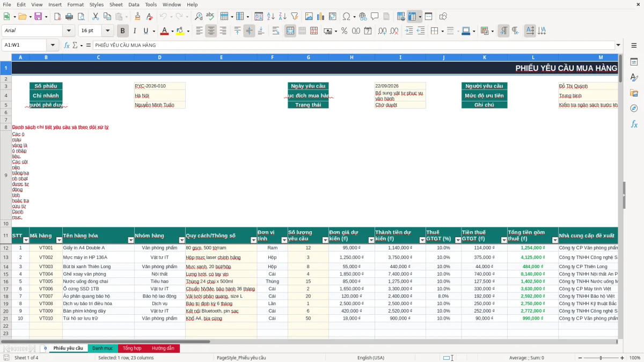The width and height of the screenshot is (644, 362).
Task: Open the font name dropdown
Action: click(x=68, y=31)
